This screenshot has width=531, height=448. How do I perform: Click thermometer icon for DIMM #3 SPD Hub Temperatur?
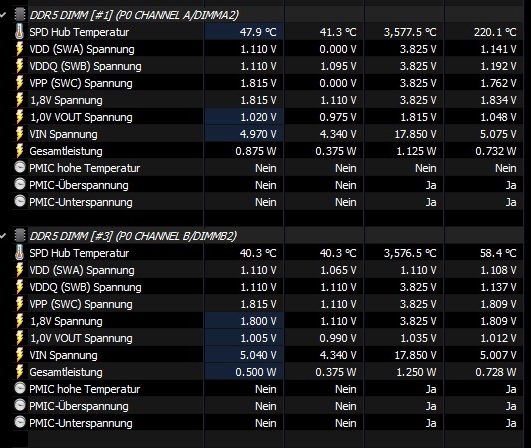(20, 253)
